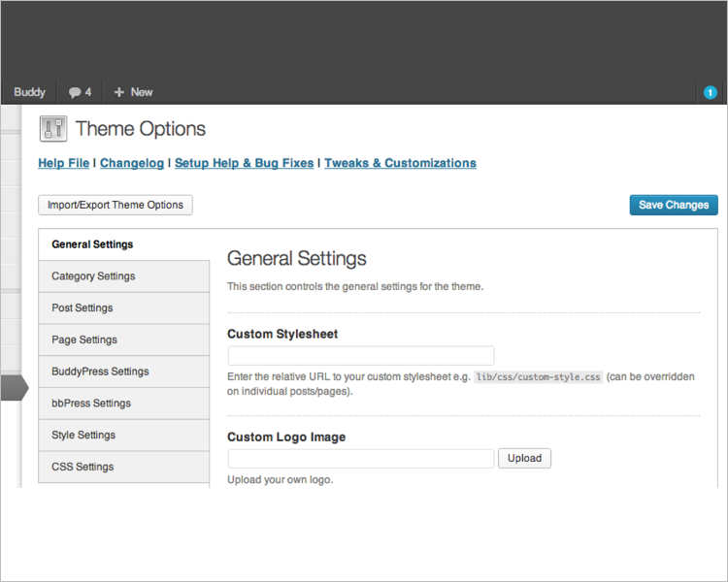
Task: Switch to BuddyPress Settings tab
Action: coord(124,372)
